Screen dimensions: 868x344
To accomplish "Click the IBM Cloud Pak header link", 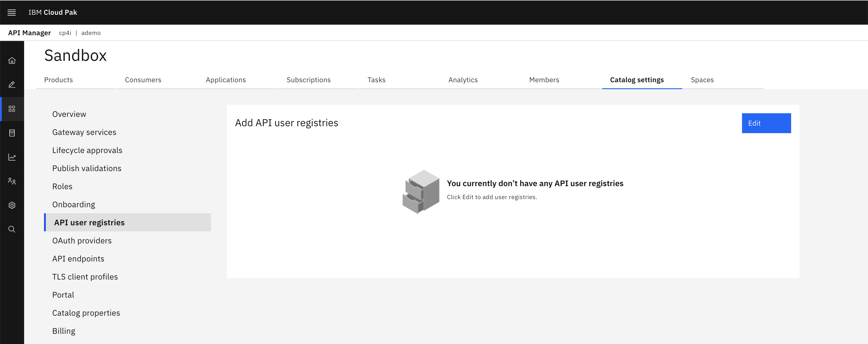I will point(52,12).
